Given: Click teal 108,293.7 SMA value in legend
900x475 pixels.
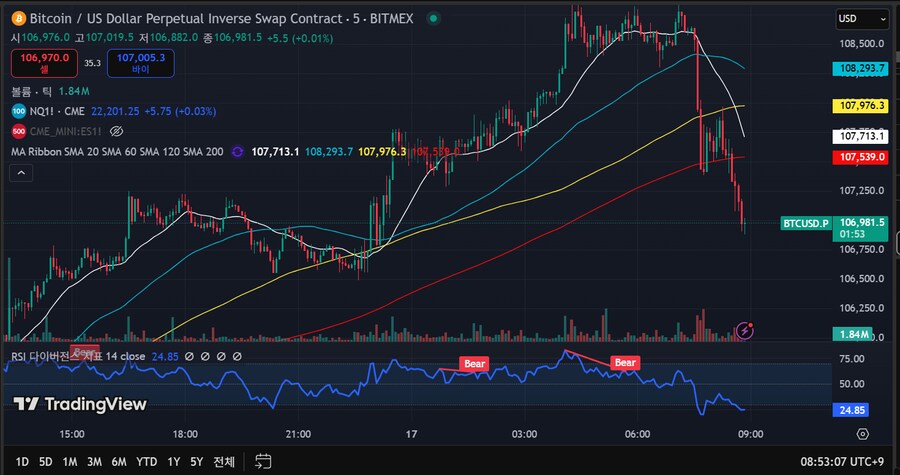Looking at the screenshot, I should [x=329, y=152].
